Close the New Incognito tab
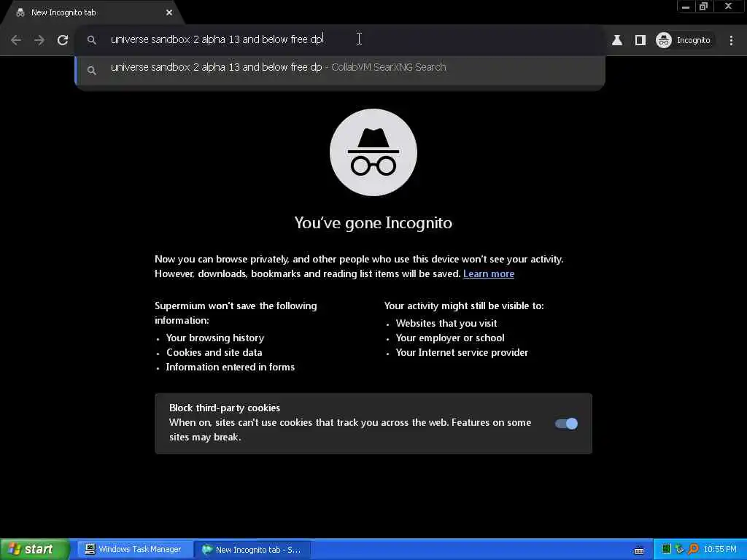The width and height of the screenshot is (747, 560). click(169, 12)
